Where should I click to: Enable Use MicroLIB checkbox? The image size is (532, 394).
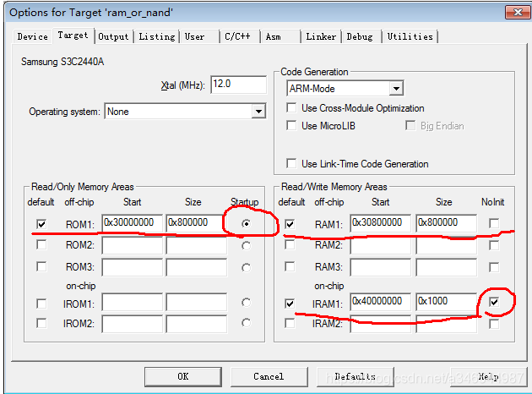coord(291,126)
